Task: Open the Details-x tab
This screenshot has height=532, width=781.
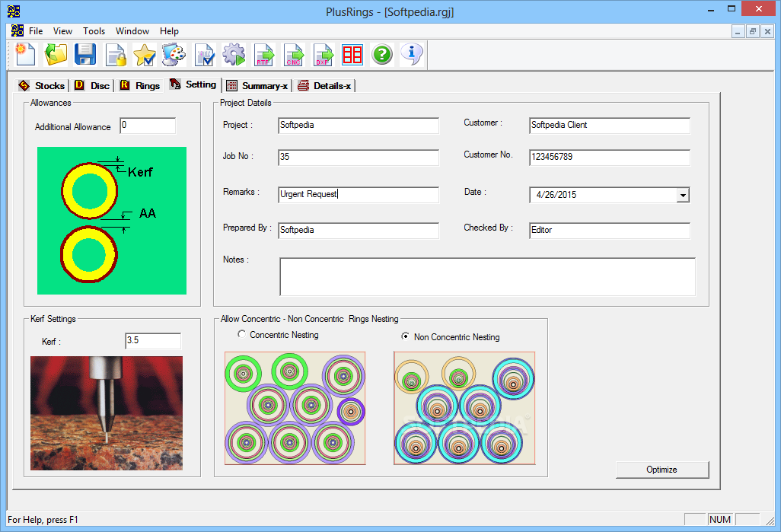Action: [324, 86]
